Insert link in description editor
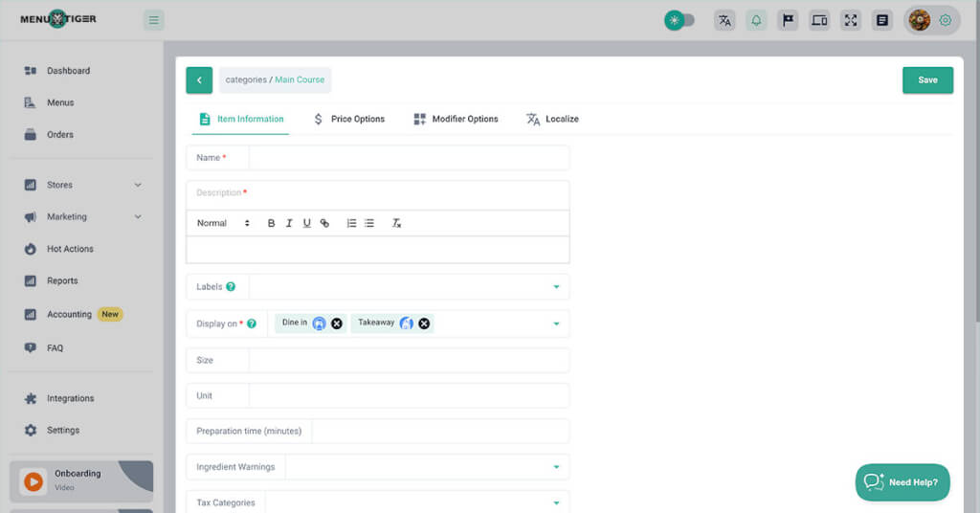 click(x=324, y=223)
